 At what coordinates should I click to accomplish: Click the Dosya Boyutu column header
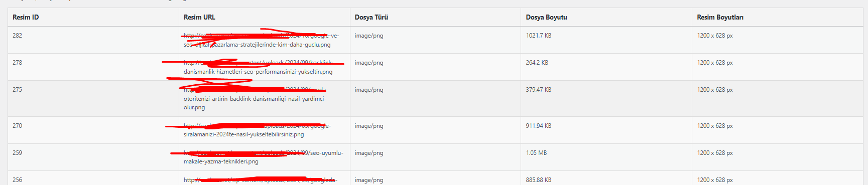546,17
